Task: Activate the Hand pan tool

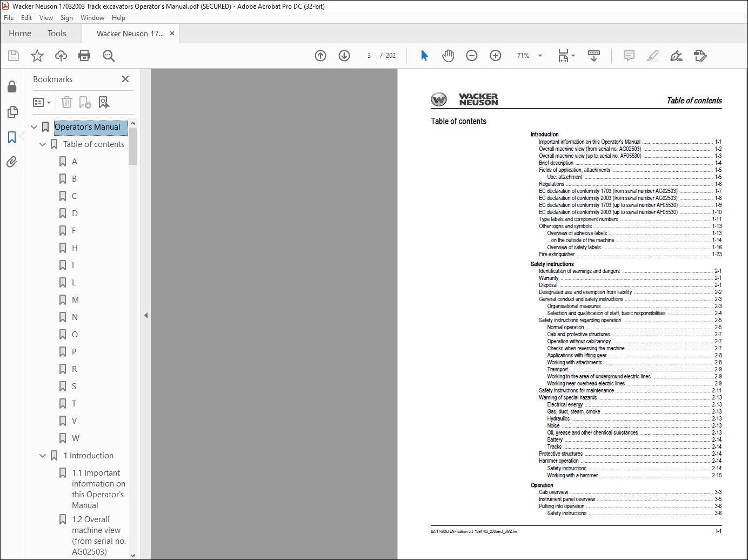Action: pos(448,56)
